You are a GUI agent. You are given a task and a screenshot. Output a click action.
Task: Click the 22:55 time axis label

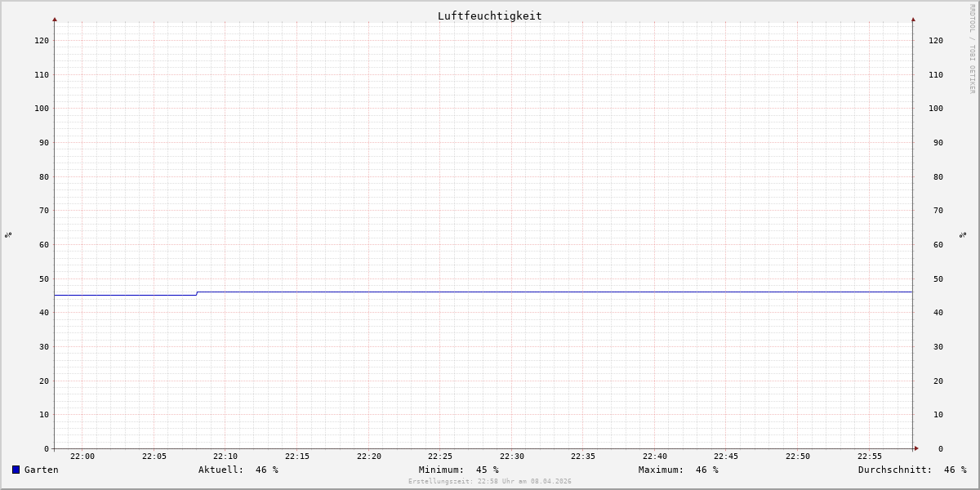point(870,457)
